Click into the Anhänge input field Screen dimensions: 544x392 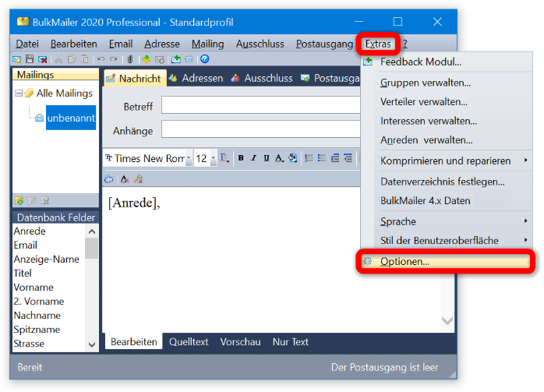coord(261,129)
